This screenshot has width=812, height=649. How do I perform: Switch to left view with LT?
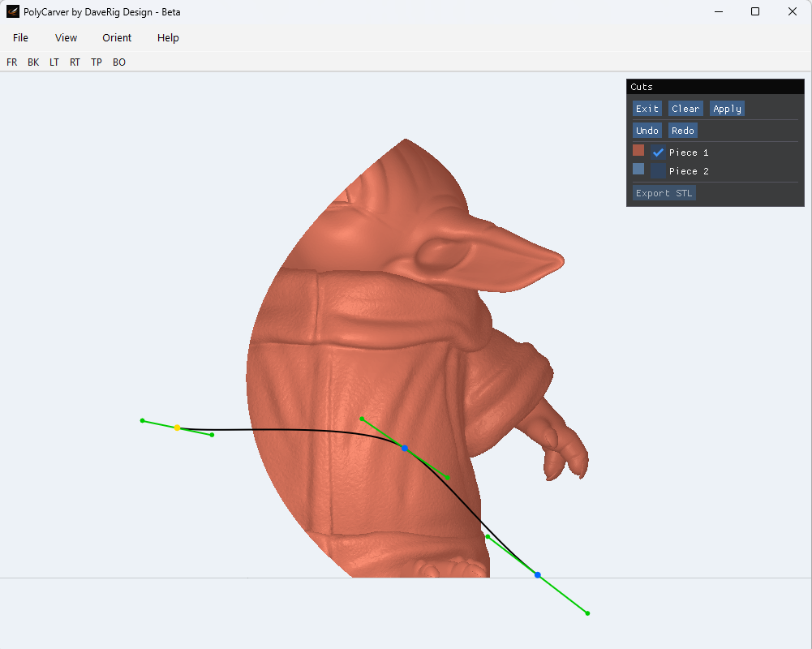[54, 62]
